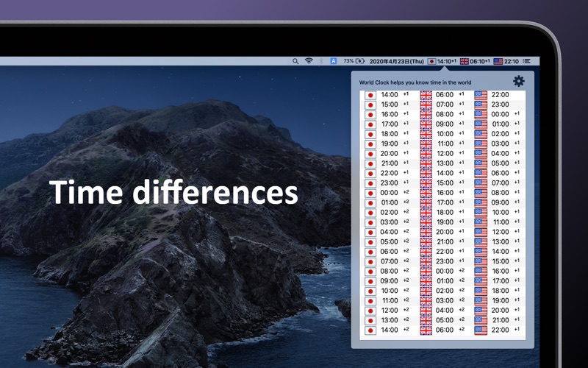Click 'World Clock helps you know time' text
The height and width of the screenshot is (368, 588).
(x=415, y=82)
